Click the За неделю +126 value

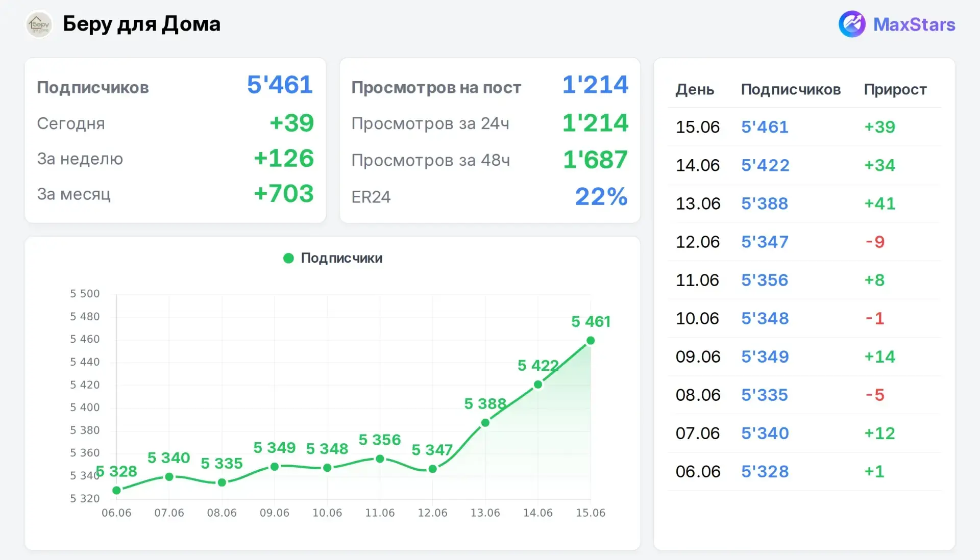pos(284,158)
